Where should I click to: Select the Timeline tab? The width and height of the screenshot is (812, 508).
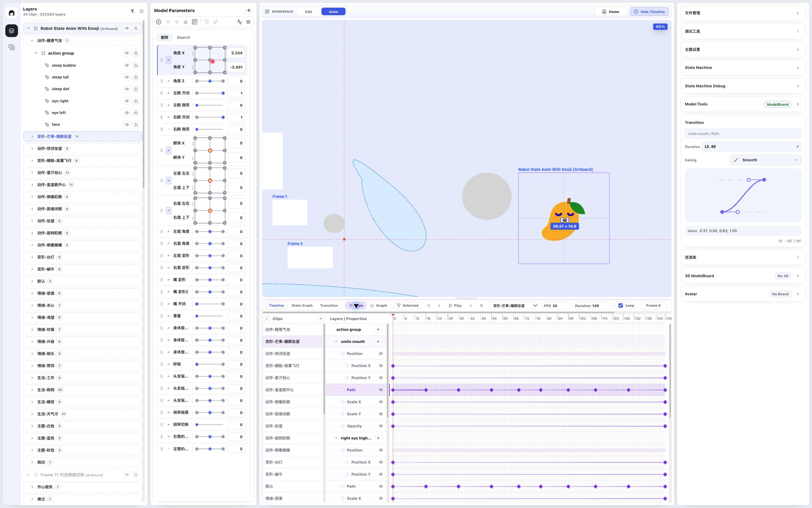tap(277, 306)
